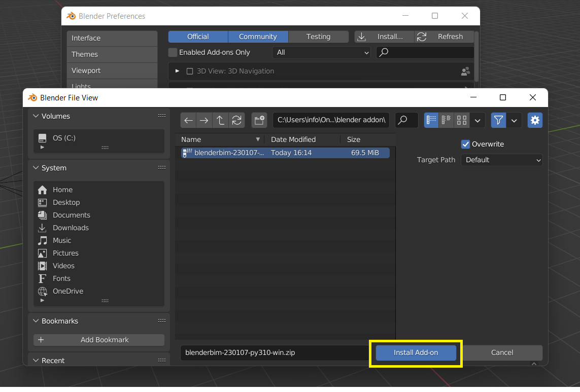Disable the Overwrite option
Viewport: 580px width, 392px height.
pos(465,144)
